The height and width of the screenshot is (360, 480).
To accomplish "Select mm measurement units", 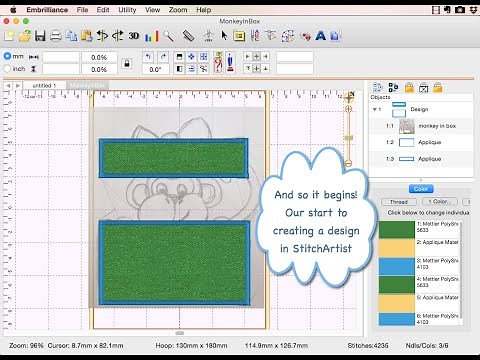I will 7,56.
